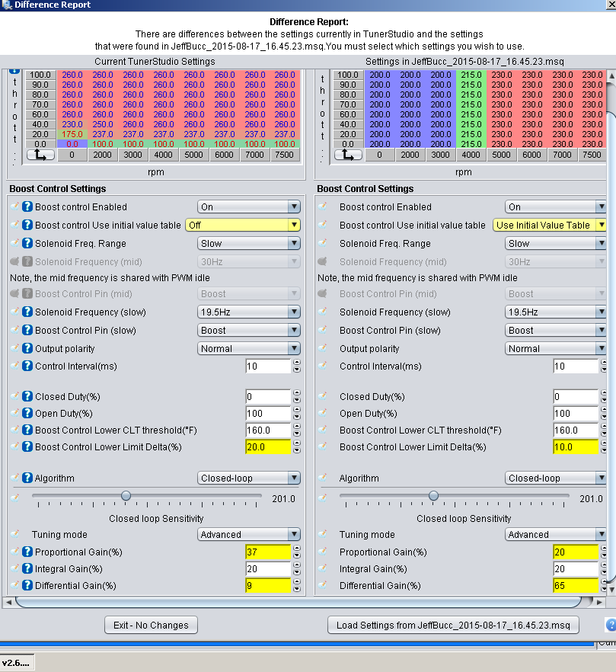
Task: Click the Exit - No Changes button
Action: tap(151, 625)
